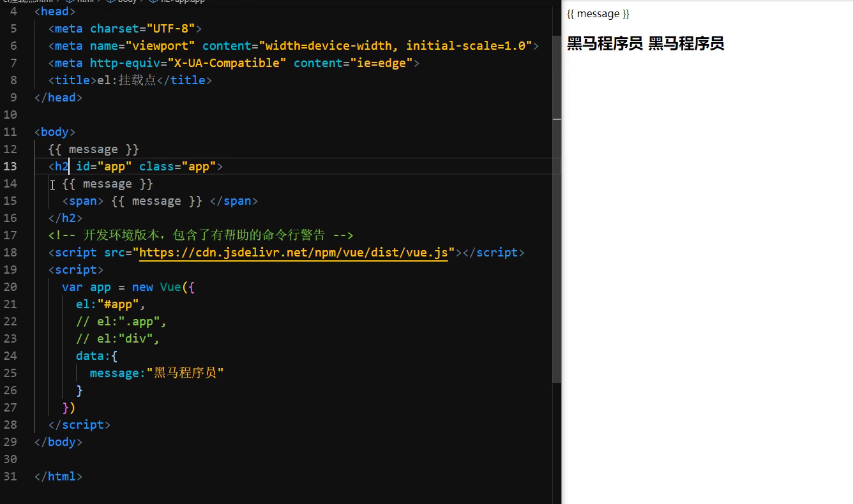Click the closing </script> tag on line 28
Image resolution: width=853 pixels, height=504 pixels.
click(79, 425)
